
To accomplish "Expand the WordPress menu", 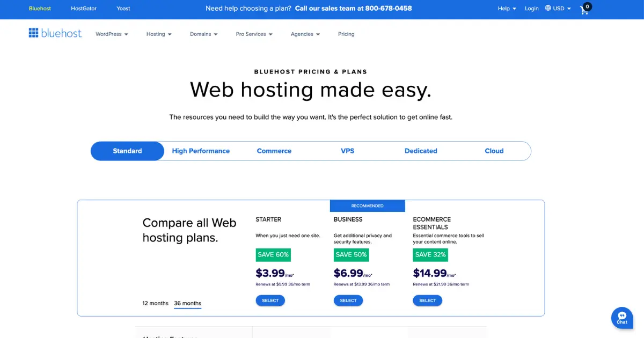I will pos(112,34).
